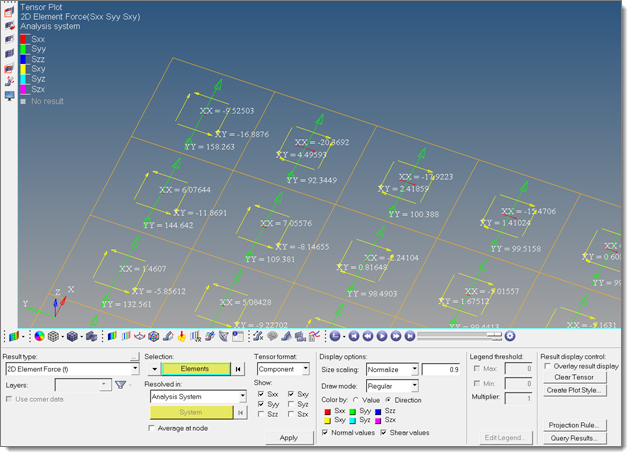Image resolution: width=632 pixels, height=457 pixels.
Task: Enable Overlay result display checkbox
Action: click(x=547, y=366)
